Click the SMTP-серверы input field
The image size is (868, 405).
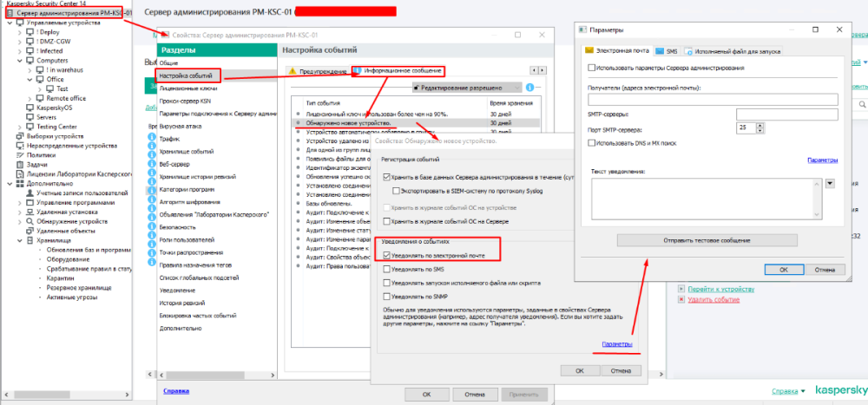[786, 114]
